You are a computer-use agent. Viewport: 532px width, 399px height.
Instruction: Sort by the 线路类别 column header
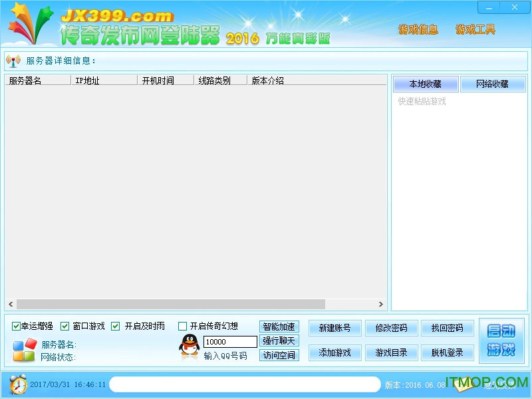click(220, 80)
